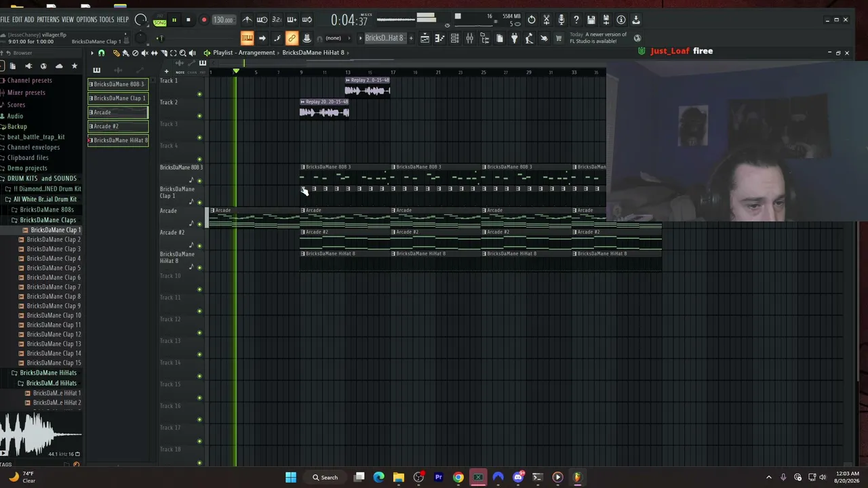The width and height of the screenshot is (868, 488).
Task: Click the Windows Start button
Action: [290, 477]
